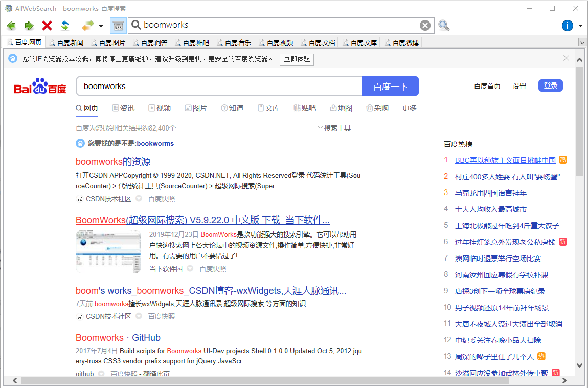Image resolution: width=588 pixels, height=388 pixels.
Task: Select the 文库 search category
Action: click(268, 108)
